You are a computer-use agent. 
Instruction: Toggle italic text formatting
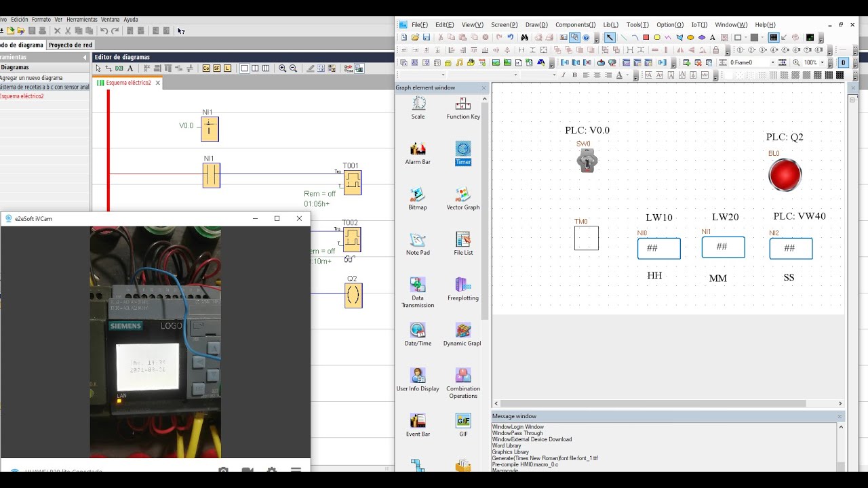[563, 75]
